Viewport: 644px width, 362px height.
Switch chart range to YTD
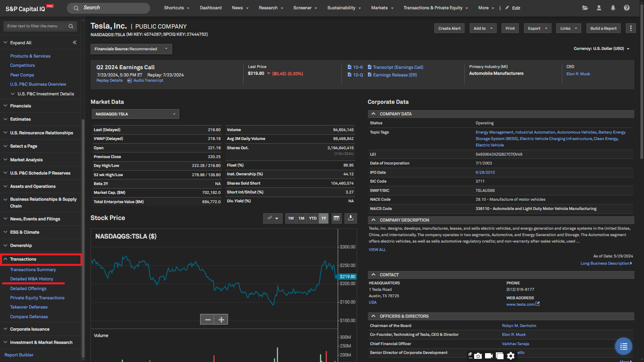tap(313, 218)
